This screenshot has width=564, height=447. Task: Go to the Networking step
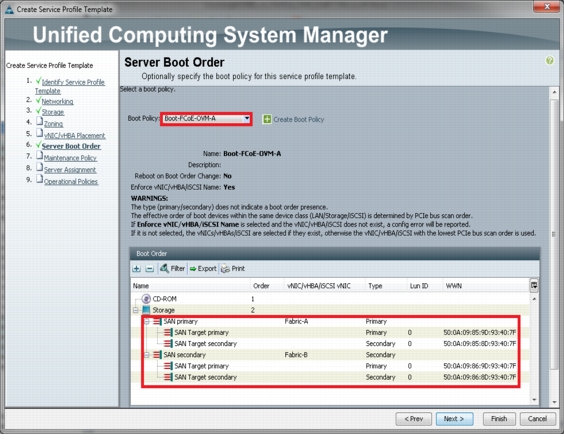click(x=58, y=101)
